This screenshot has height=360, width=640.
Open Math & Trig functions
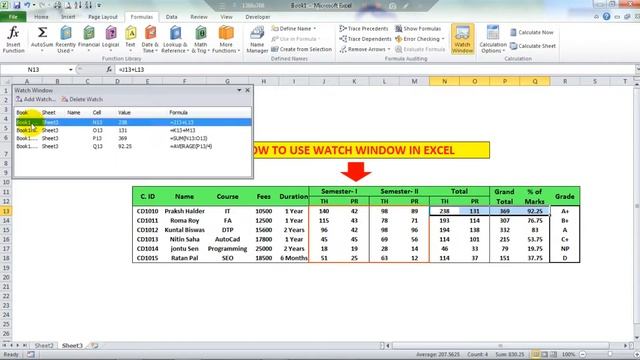coord(200,39)
